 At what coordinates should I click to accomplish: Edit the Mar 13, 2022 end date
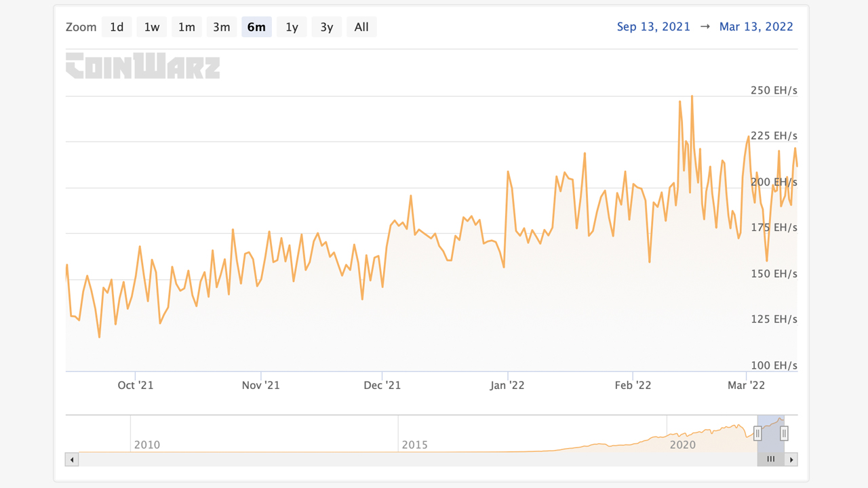[756, 26]
